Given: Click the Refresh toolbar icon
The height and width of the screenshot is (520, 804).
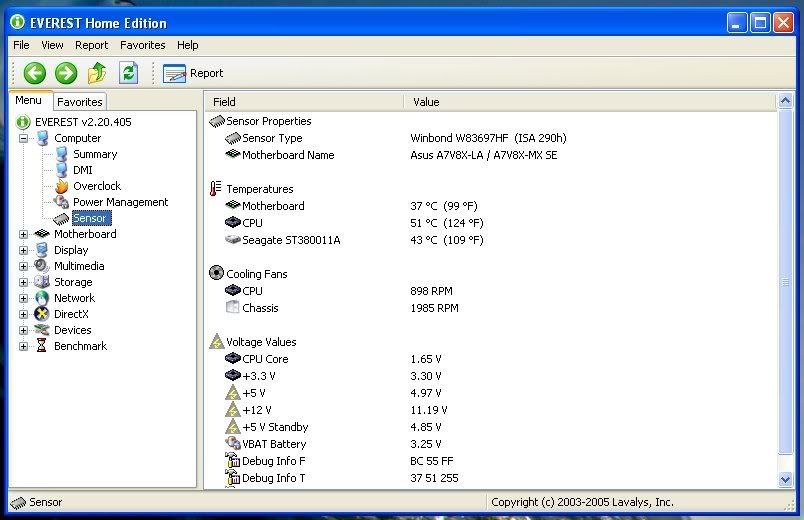Looking at the screenshot, I should 128,73.
